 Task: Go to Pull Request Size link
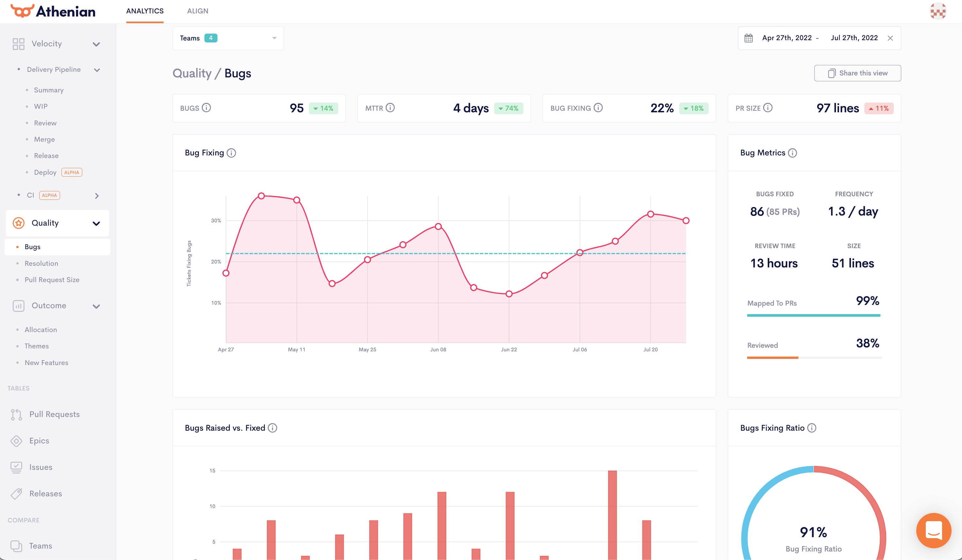52,280
